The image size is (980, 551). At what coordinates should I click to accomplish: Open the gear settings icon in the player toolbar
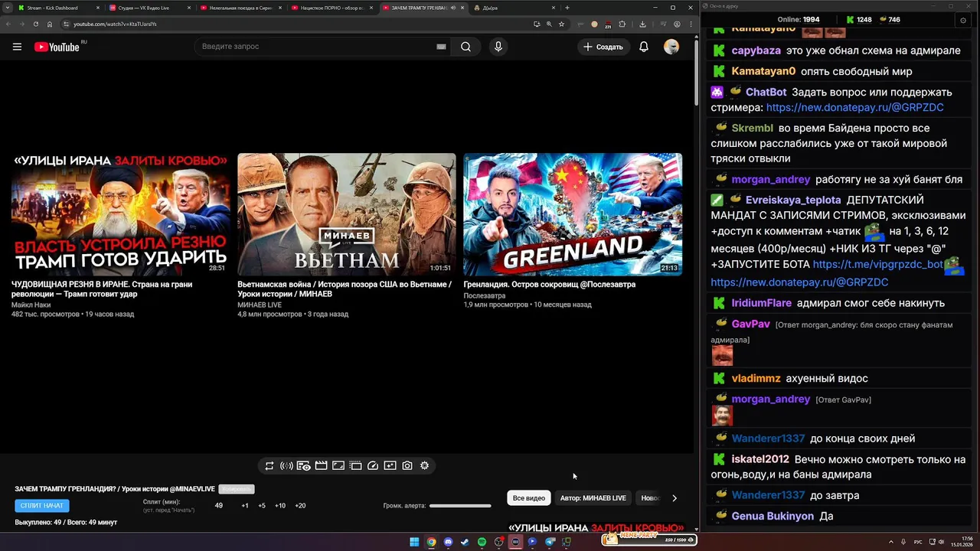[425, 465]
